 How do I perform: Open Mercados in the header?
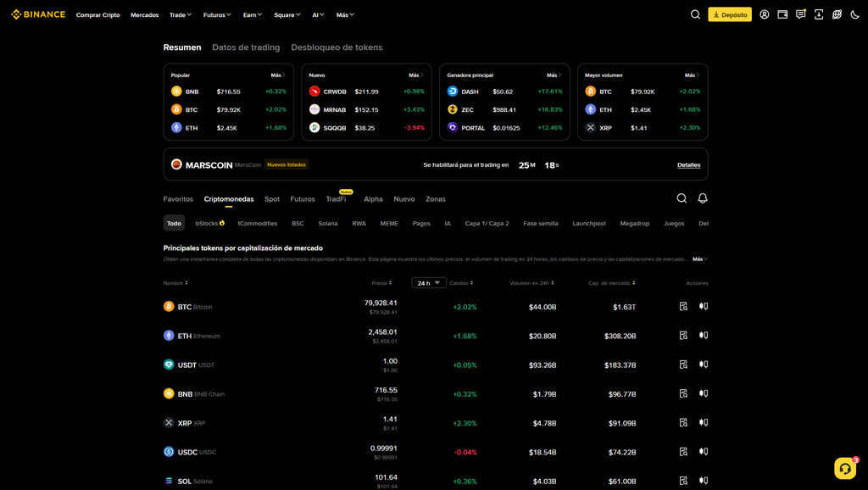click(144, 15)
